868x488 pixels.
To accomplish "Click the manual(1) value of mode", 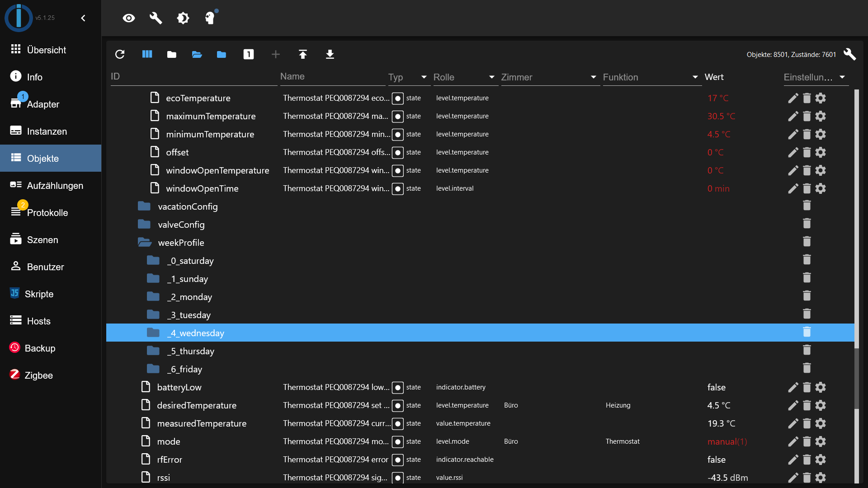I will click(x=727, y=441).
